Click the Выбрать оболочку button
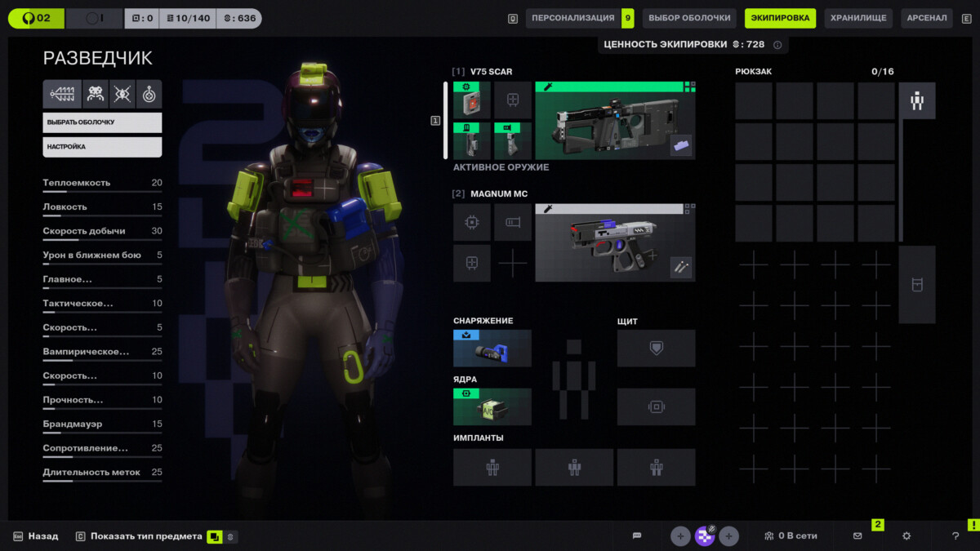 coord(102,122)
